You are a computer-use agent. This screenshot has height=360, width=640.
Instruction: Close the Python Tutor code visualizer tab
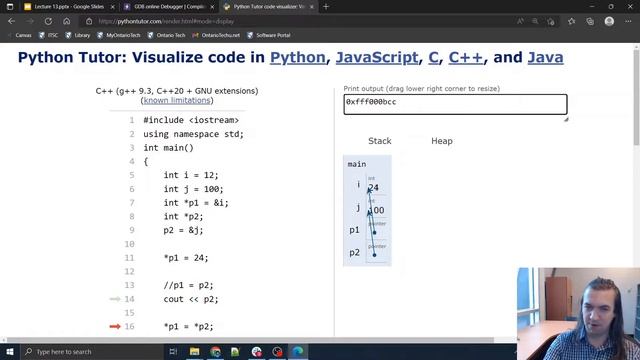point(312,7)
